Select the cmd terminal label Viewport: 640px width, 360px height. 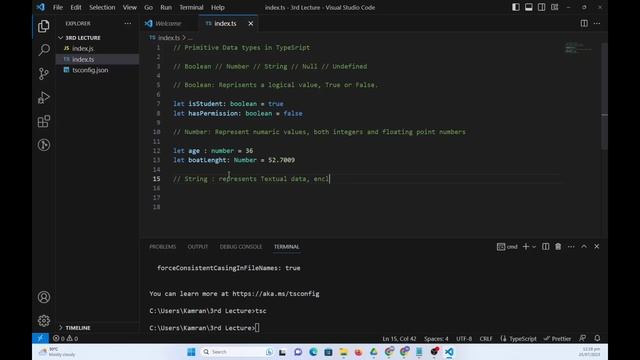click(507, 247)
